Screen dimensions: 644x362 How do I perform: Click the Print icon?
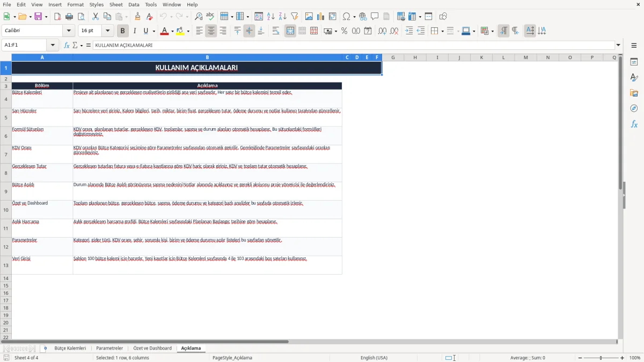click(x=69, y=17)
